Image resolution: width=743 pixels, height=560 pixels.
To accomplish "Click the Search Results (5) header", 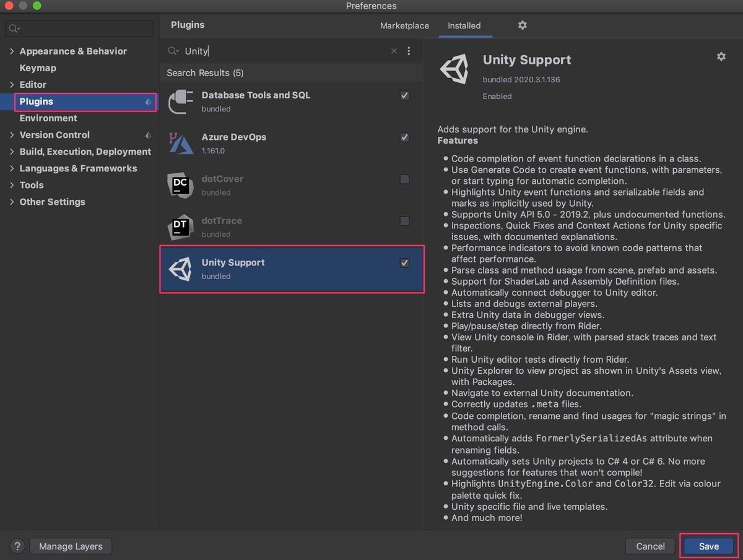I will coord(205,73).
